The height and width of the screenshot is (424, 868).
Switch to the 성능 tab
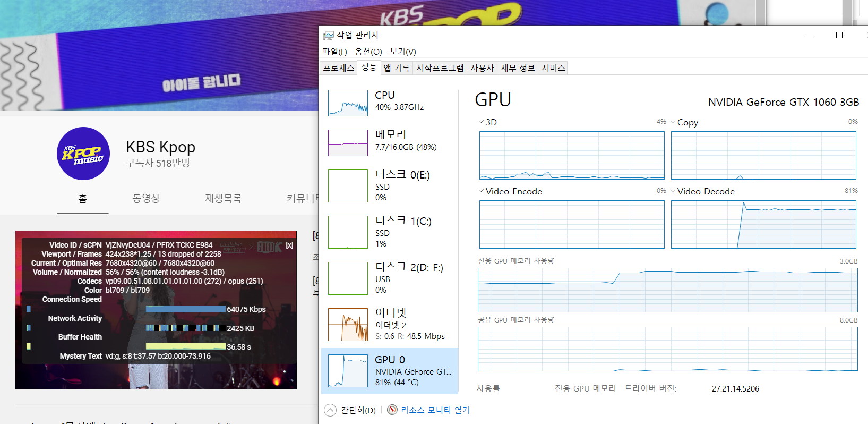(x=369, y=67)
